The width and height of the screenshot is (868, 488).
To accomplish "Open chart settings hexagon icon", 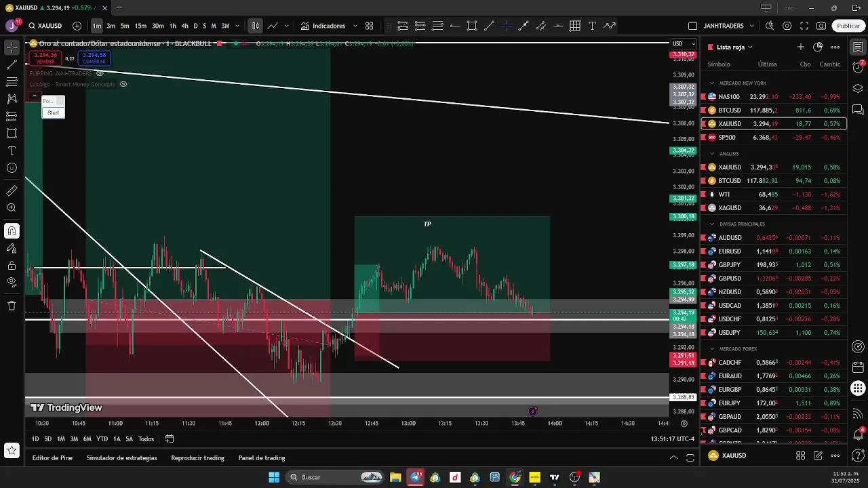I will pyautogui.click(x=787, y=26).
